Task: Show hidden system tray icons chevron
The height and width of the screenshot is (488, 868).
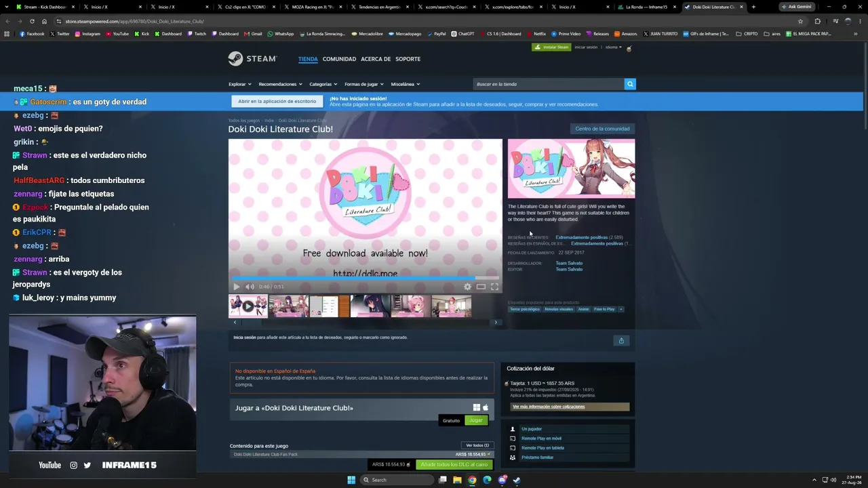Action: [x=814, y=480]
